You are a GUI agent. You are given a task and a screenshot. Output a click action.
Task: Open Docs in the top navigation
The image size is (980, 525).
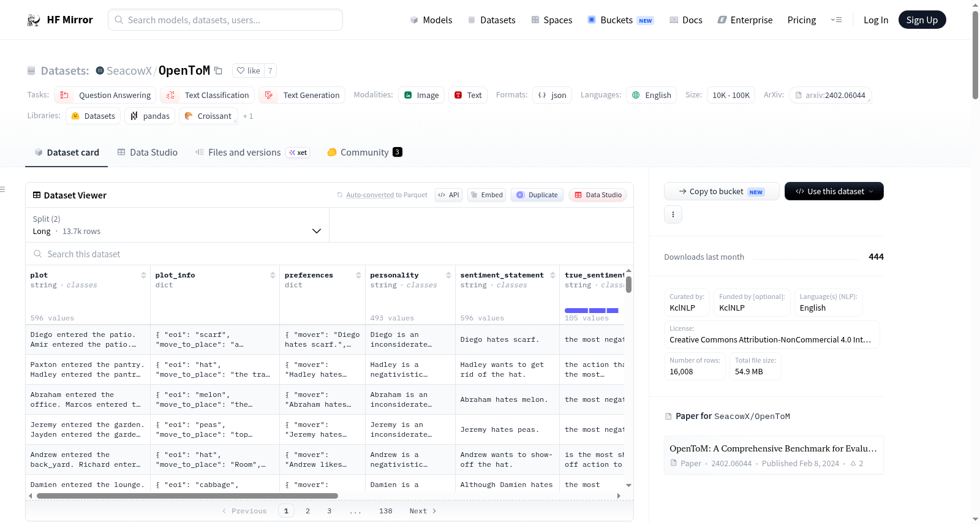point(686,20)
